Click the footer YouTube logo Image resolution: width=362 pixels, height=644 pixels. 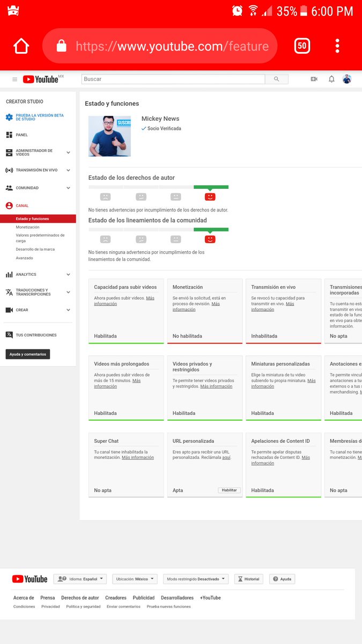pyautogui.click(x=29, y=579)
